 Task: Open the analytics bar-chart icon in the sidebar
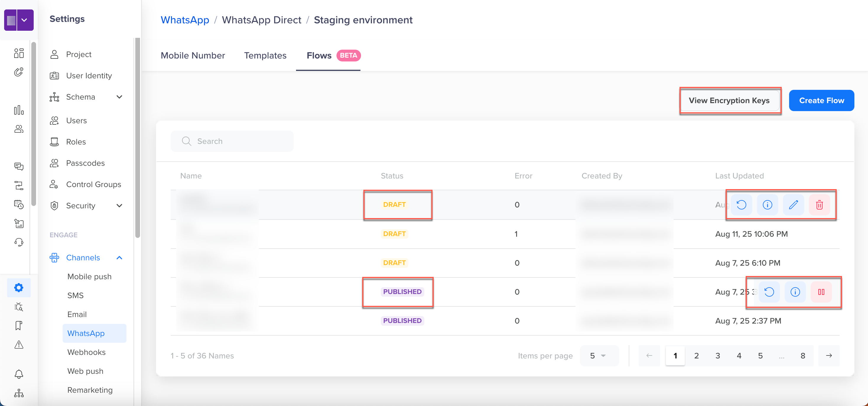[19, 110]
